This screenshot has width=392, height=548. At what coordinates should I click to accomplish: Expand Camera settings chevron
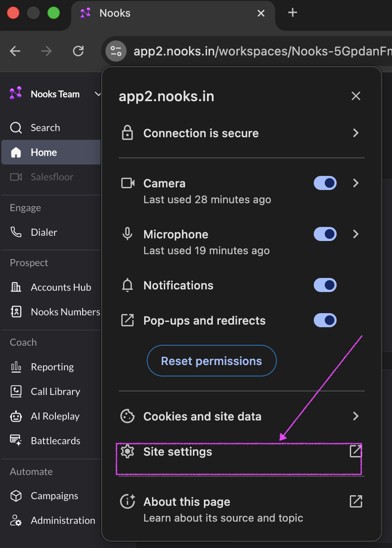click(x=356, y=183)
